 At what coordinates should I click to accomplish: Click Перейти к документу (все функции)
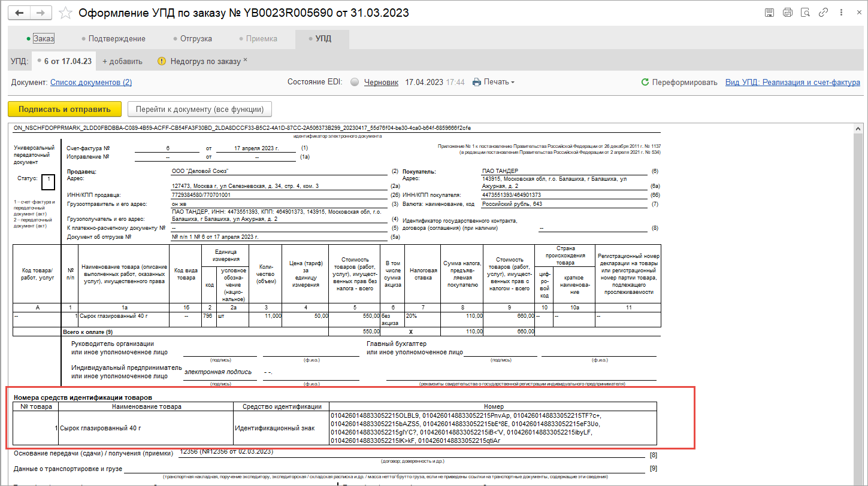click(200, 110)
